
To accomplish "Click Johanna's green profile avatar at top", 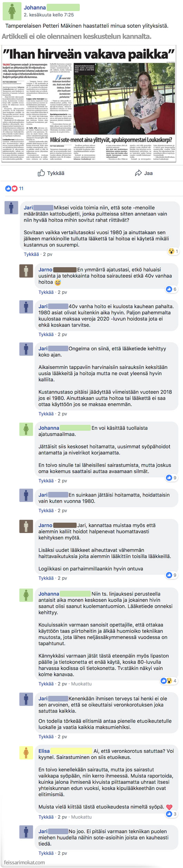I will [x=12, y=11].
